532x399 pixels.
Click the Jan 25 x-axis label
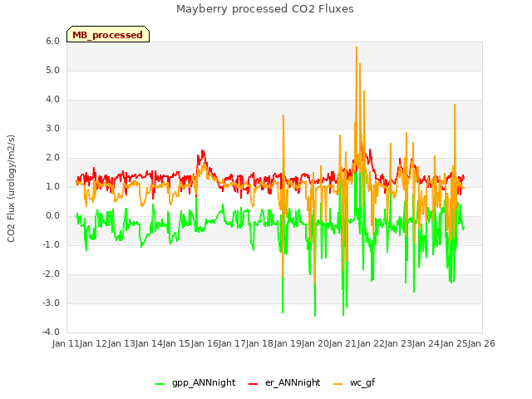[x=454, y=343]
